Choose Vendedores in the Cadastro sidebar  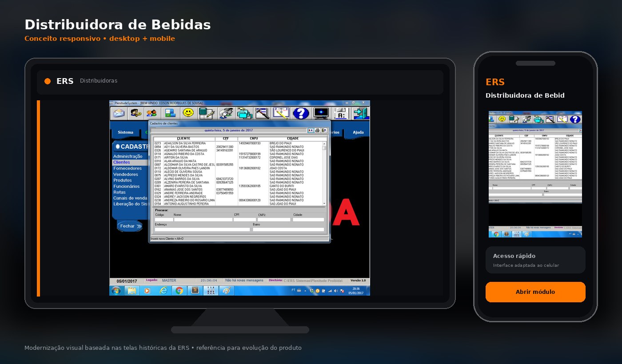pos(126,174)
